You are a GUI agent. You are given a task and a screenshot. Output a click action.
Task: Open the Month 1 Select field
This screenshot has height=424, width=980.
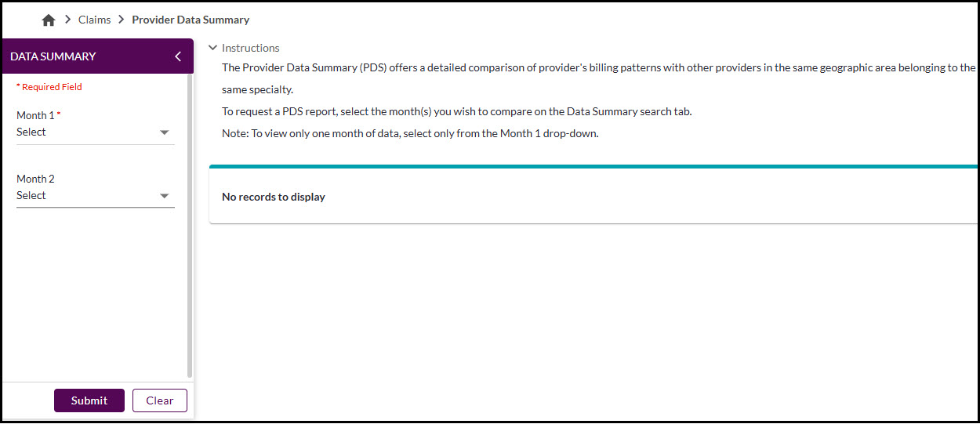(86, 132)
